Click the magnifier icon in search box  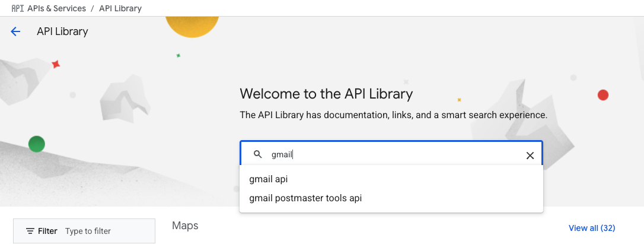[x=258, y=155]
